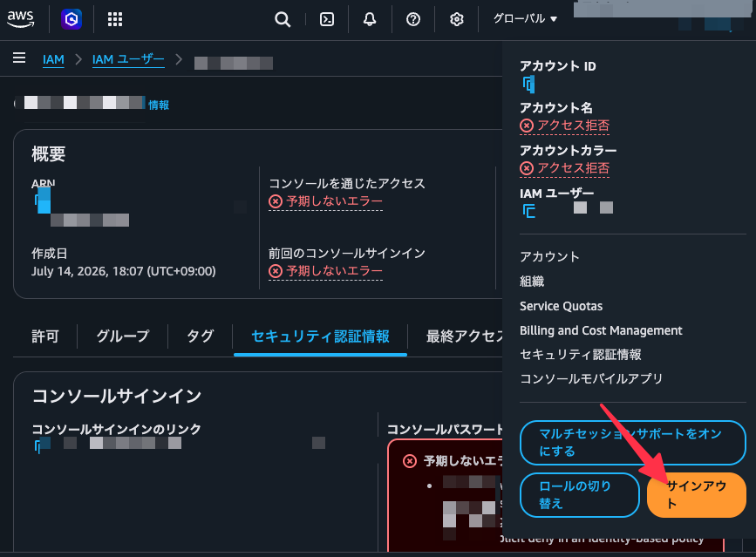Image resolution: width=756 pixels, height=557 pixels.
Task: Select the セキュリティ認証情報 tab
Action: (x=320, y=336)
